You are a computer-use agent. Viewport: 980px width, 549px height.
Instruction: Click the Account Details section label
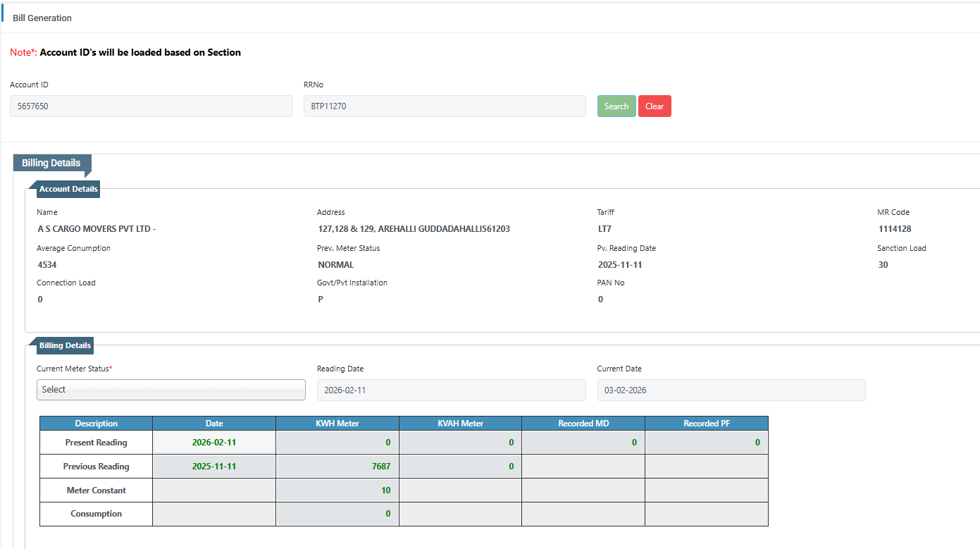coord(68,189)
